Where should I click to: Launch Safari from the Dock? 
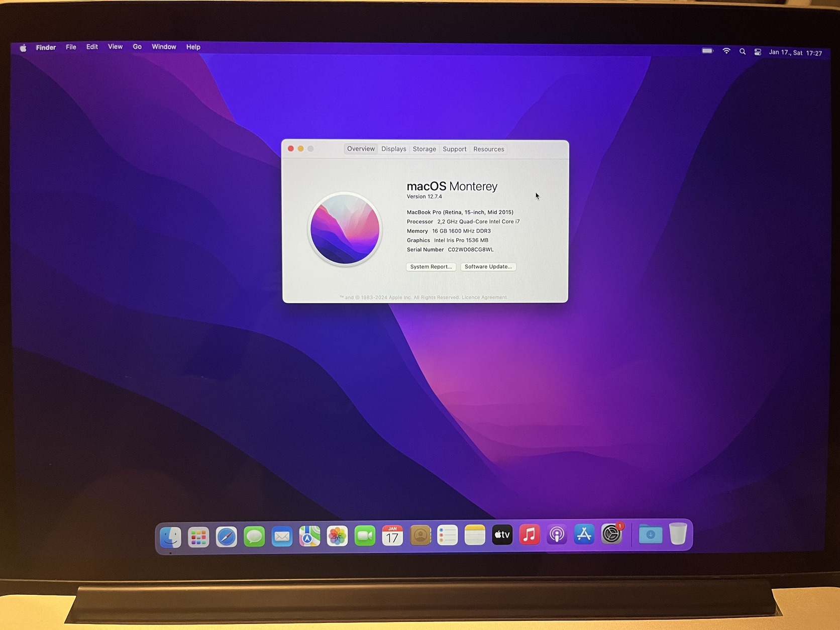(227, 537)
